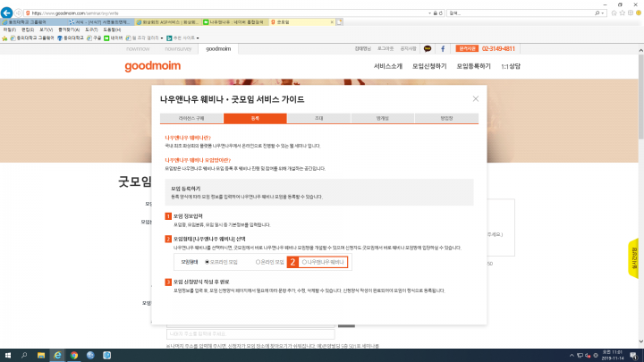This screenshot has width=644, height=362.
Task: Open the 구글 favorites bar link
Action: coord(94,38)
